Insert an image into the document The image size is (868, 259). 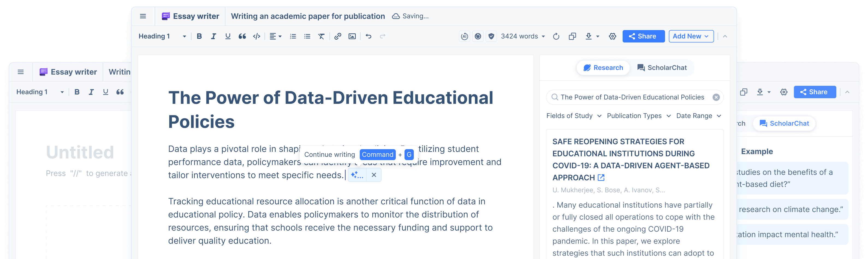click(x=352, y=36)
